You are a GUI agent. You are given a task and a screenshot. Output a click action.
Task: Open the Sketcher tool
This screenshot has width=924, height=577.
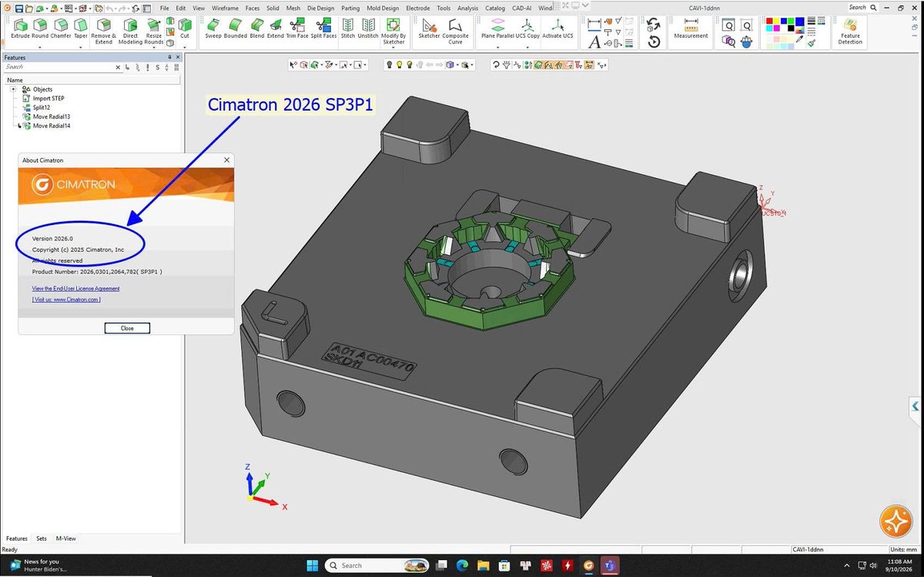click(429, 29)
